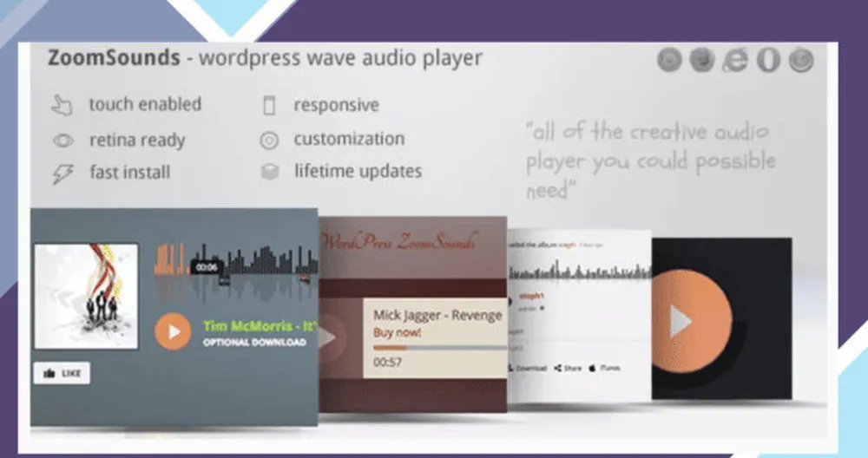Click the Chrome browser icon

(x=670, y=60)
